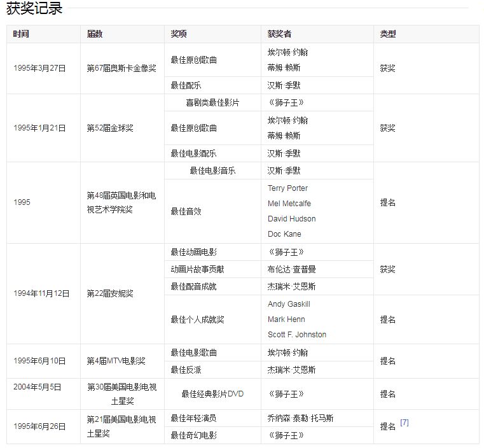Screen dimensions: 484x448
Task: Click 第48届英国电影和电视艺术学院奖 cell
Action: pos(121,202)
